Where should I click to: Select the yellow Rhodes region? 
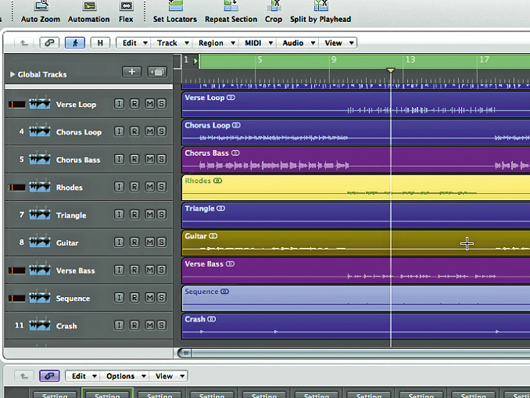[x=356, y=187]
